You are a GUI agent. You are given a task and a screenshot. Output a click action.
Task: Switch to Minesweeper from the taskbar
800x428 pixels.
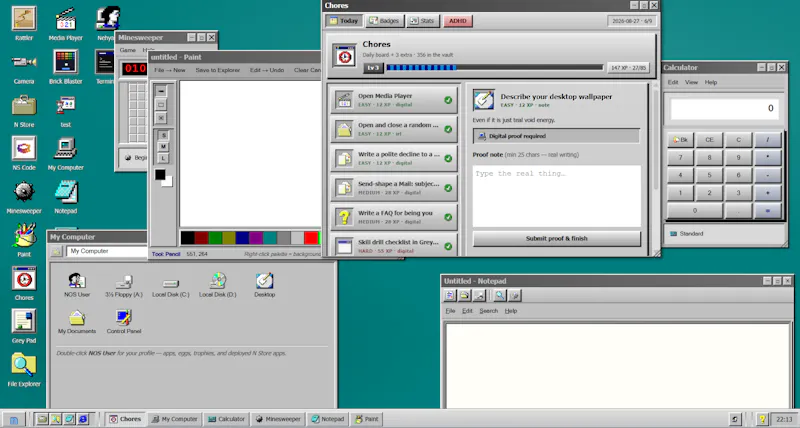[x=278, y=419]
